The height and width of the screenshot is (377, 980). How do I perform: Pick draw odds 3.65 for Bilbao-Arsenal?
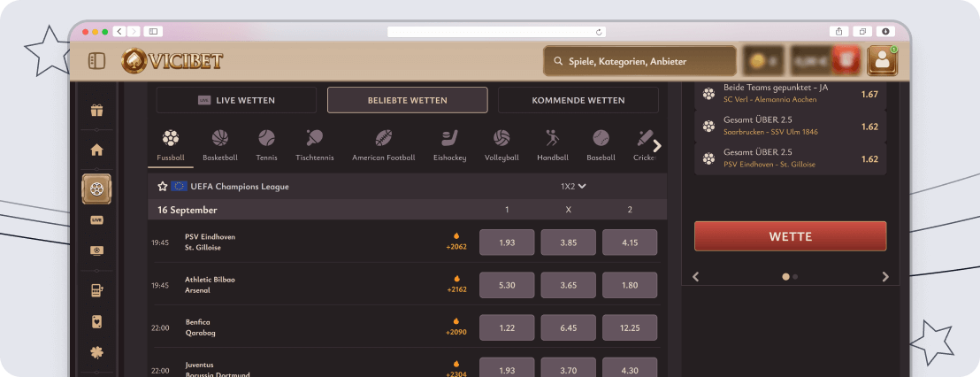coord(568,285)
